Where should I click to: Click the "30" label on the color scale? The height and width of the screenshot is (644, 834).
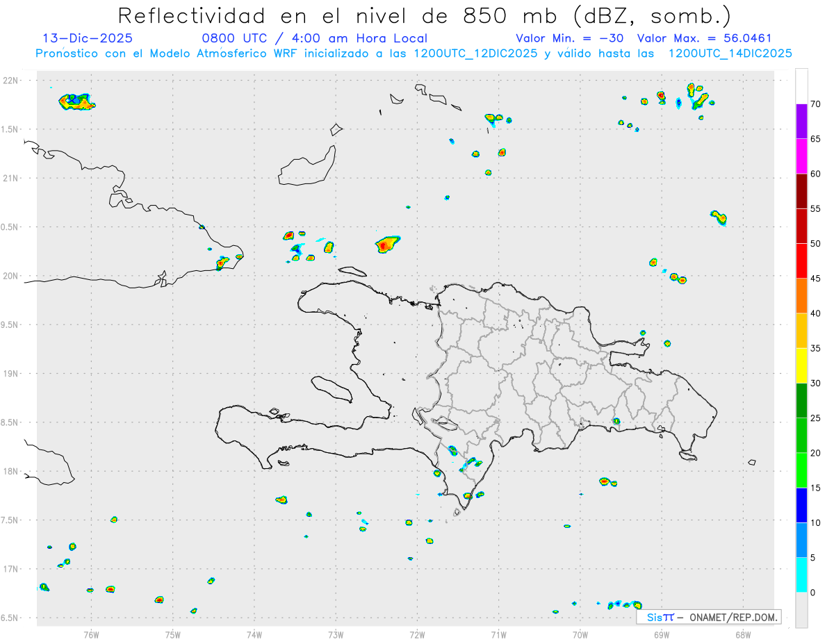[x=816, y=383]
